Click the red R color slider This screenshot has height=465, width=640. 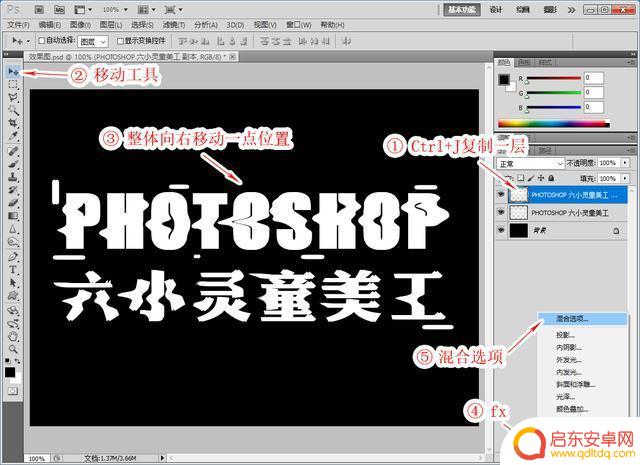click(x=554, y=78)
